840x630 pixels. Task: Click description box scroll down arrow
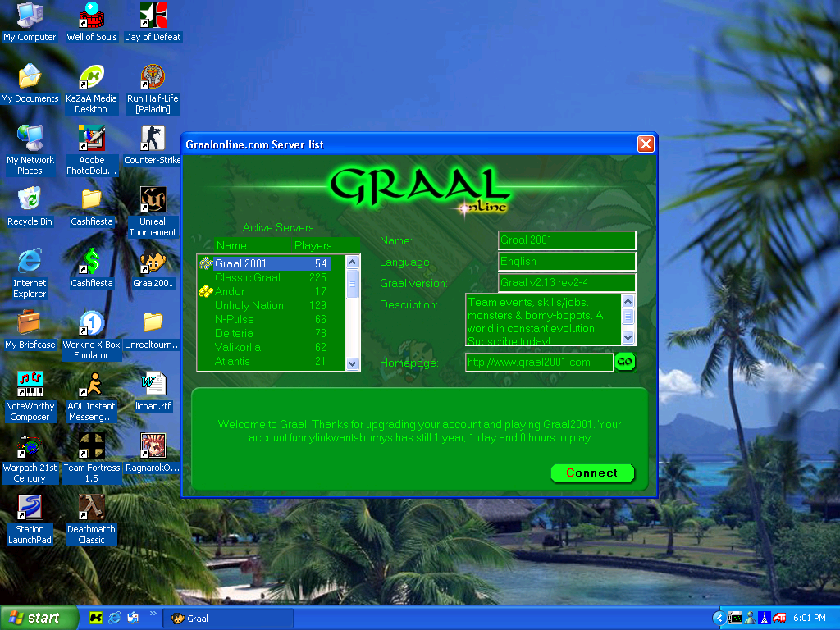pyautogui.click(x=628, y=337)
